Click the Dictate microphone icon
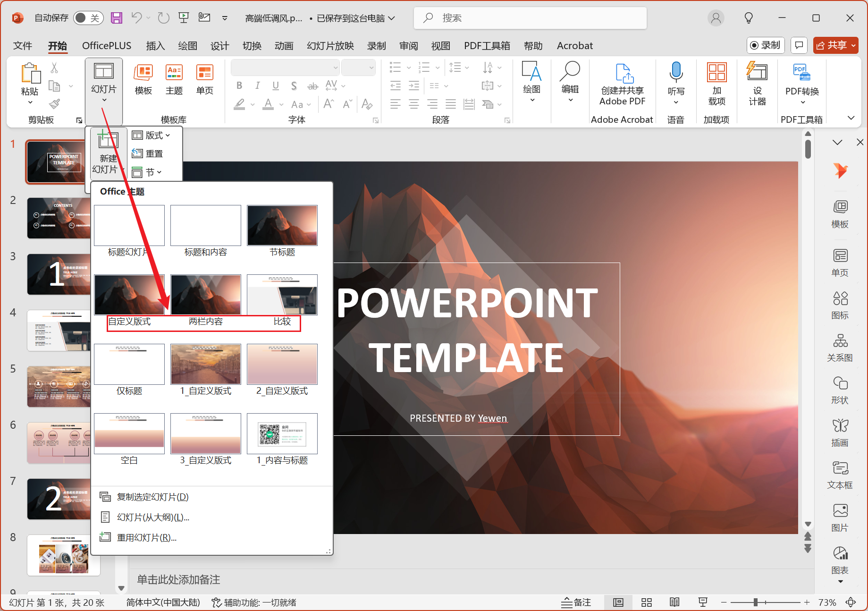The height and width of the screenshot is (611, 868). [676, 72]
